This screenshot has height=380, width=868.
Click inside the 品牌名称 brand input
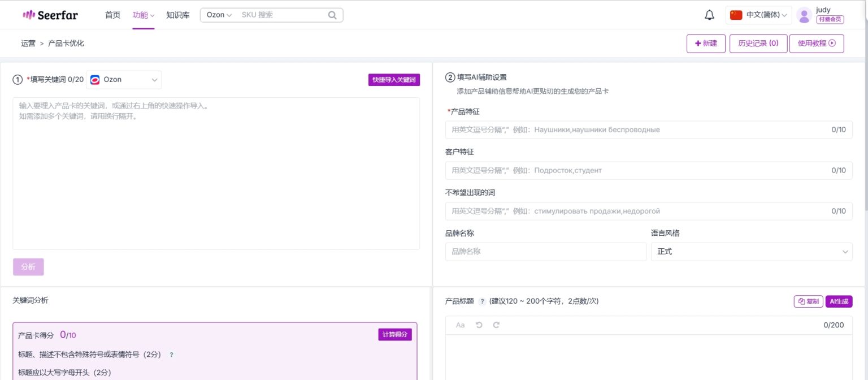pos(545,251)
